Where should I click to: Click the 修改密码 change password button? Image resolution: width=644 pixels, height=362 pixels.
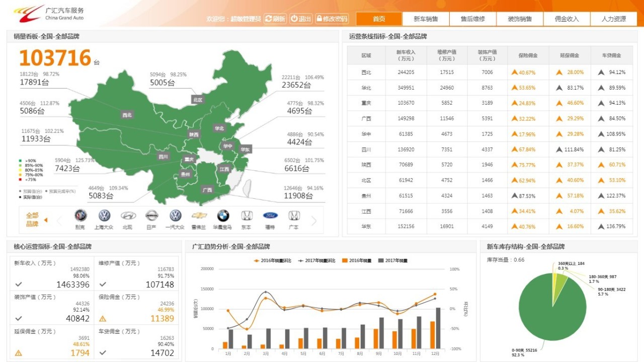pos(332,19)
